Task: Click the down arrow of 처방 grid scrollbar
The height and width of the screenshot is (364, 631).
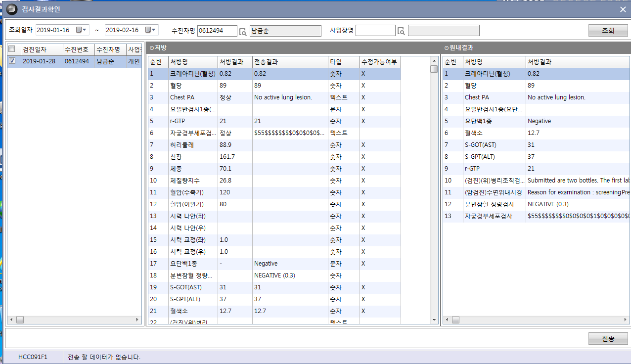Action: [434, 320]
